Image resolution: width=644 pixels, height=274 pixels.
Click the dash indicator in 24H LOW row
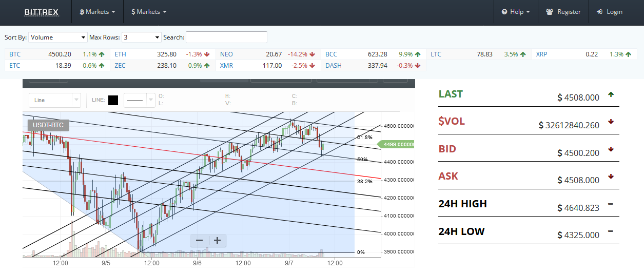click(611, 231)
